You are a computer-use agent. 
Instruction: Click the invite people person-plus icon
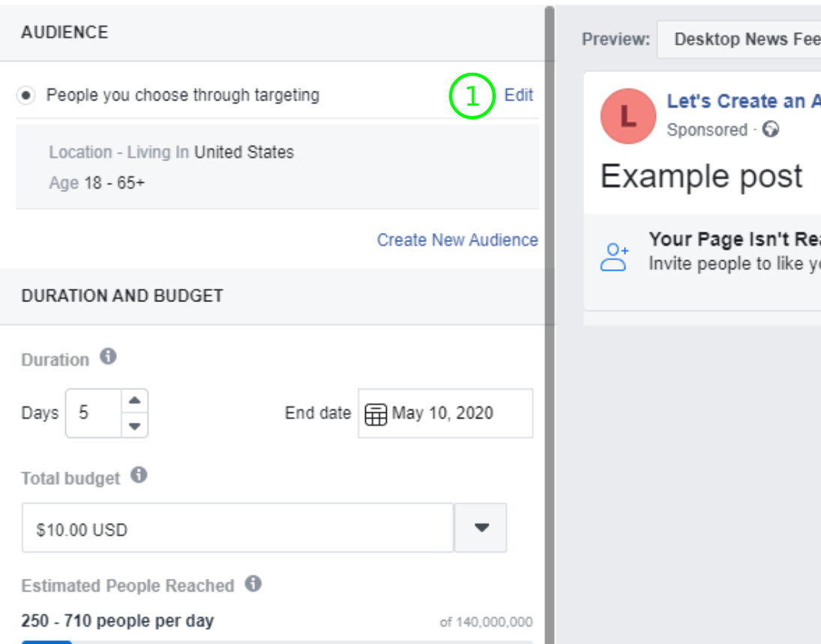tap(614, 256)
